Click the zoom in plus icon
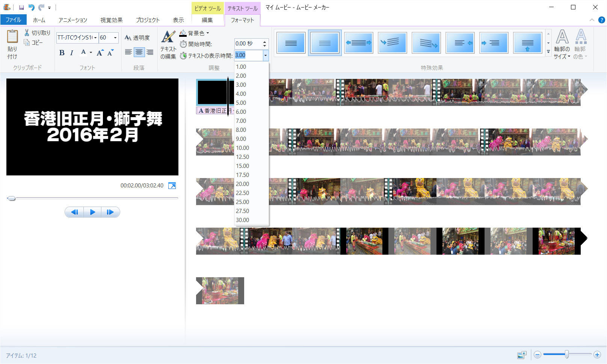 tap(597, 355)
